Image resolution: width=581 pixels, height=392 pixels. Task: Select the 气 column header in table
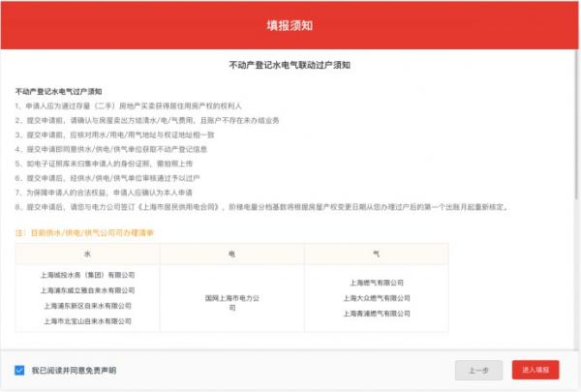click(377, 255)
